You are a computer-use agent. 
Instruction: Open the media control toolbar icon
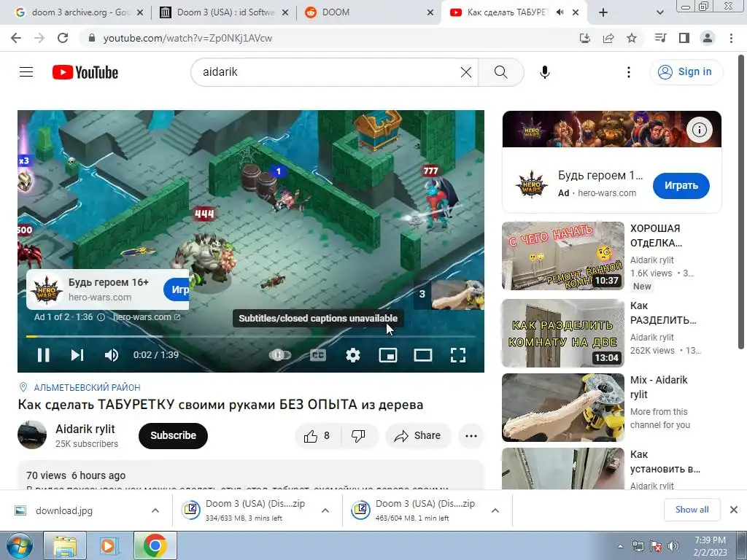660,38
